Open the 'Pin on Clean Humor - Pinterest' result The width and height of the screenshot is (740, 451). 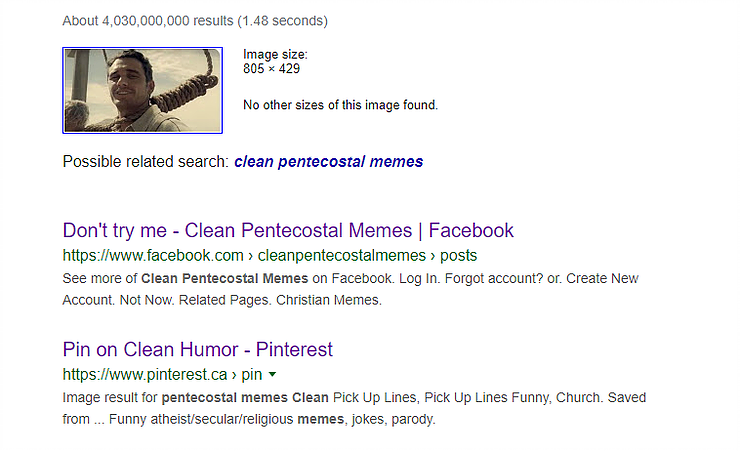197,349
